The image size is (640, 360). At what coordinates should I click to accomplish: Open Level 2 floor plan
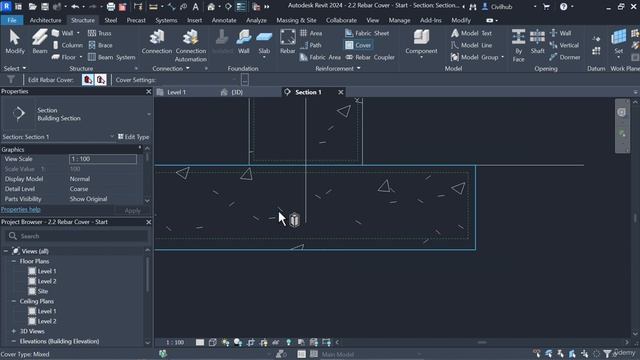47,281
